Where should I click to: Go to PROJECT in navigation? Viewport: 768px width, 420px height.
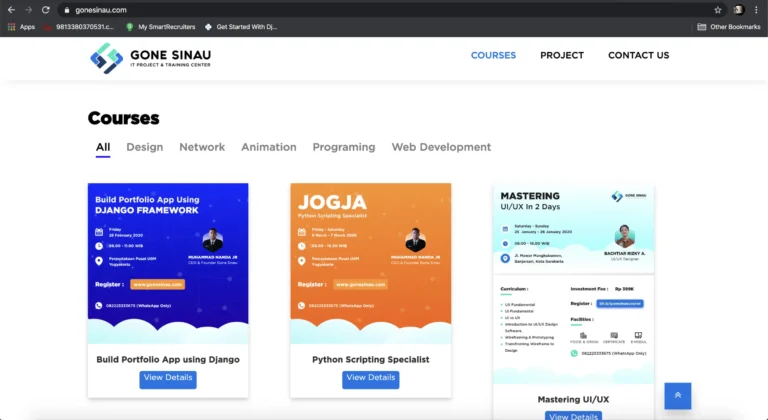tap(562, 55)
